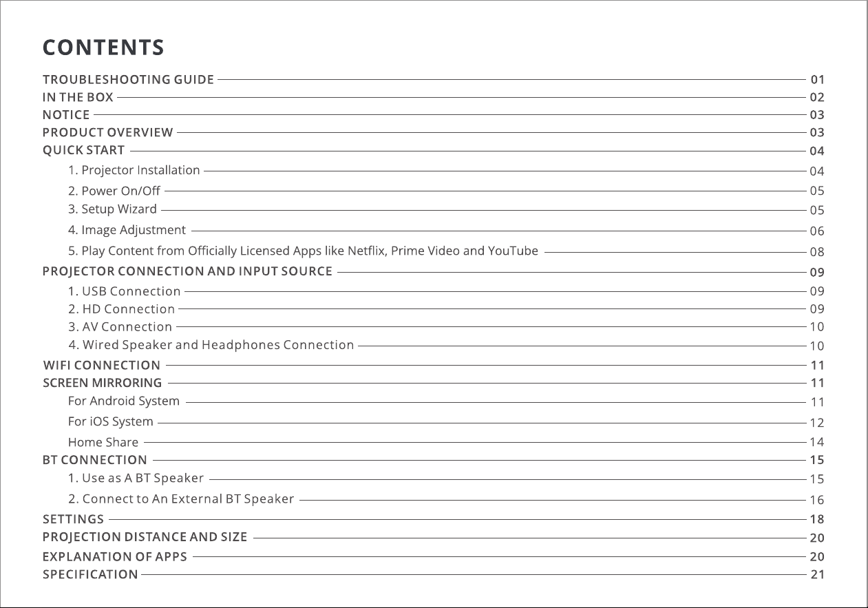
Task: Open the Setup Wizard entry
Action: pos(112,209)
